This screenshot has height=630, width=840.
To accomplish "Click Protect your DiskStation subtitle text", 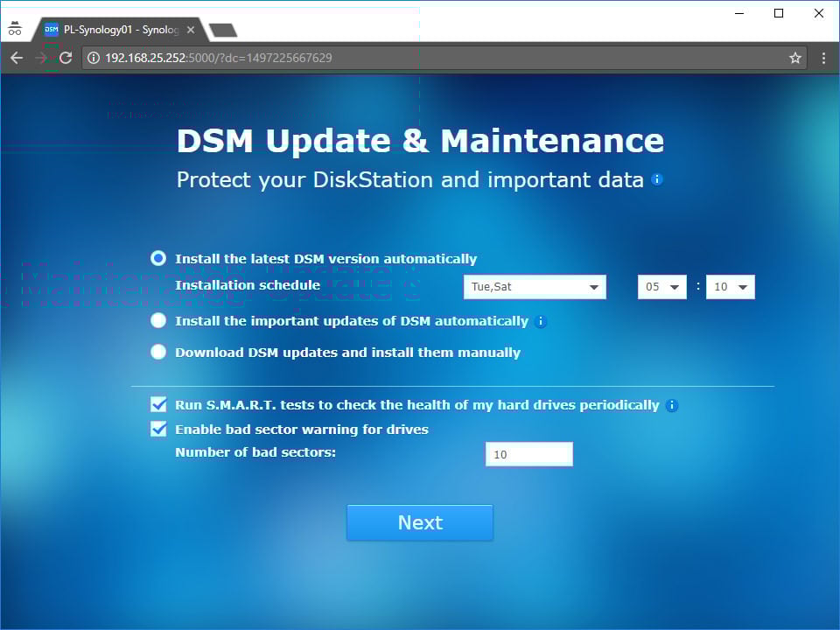I will [410, 180].
